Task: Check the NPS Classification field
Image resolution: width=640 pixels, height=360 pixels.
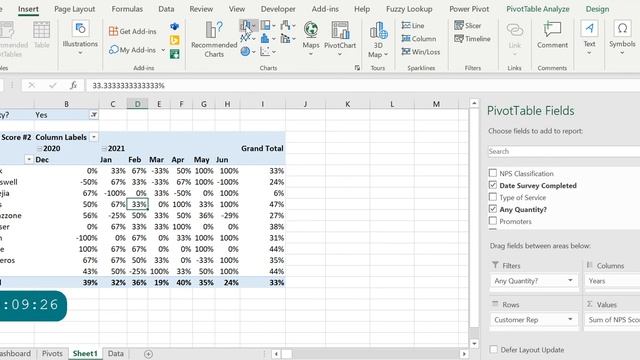Action: click(x=493, y=173)
